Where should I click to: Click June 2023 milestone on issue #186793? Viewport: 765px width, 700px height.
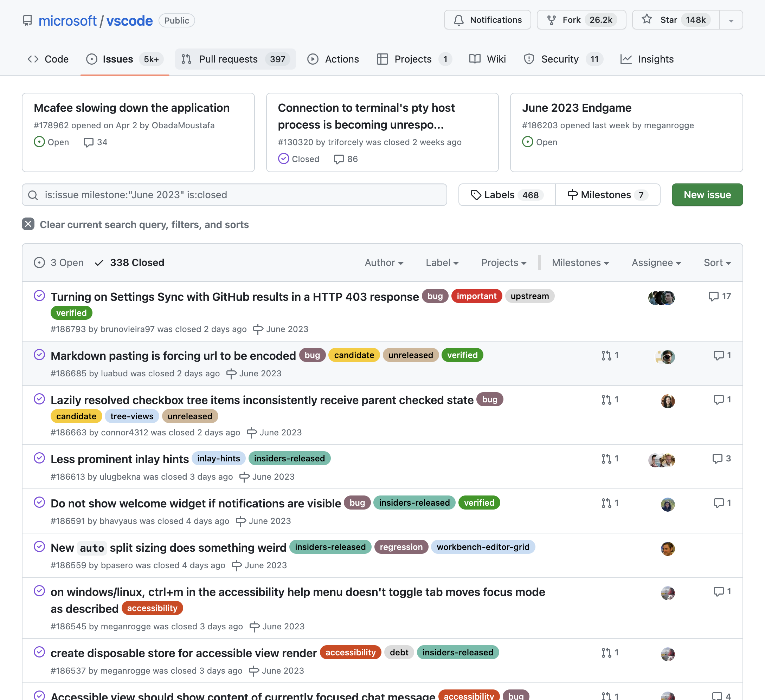coord(281,329)
